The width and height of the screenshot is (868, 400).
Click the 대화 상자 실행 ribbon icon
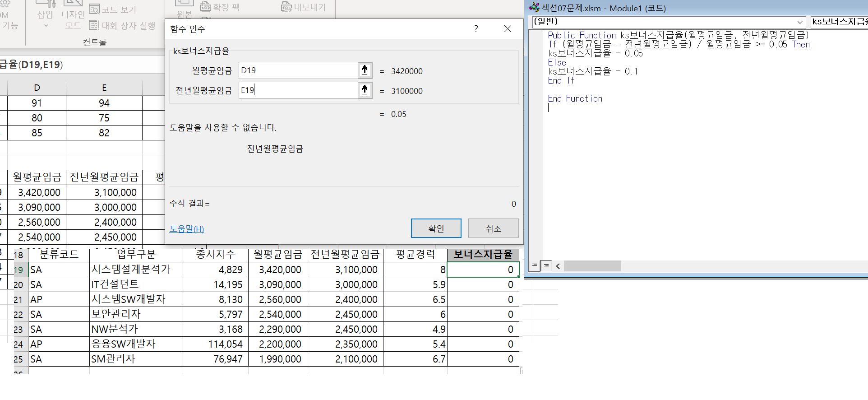click(x=94, y=25)
